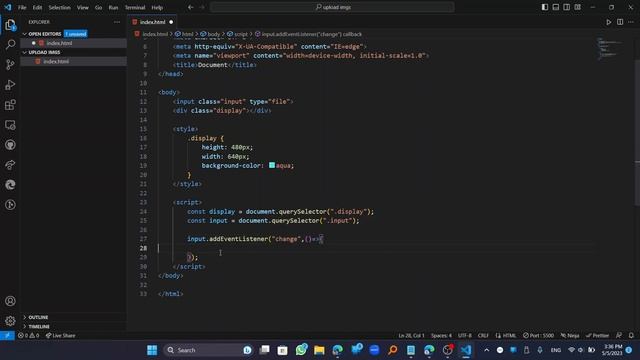Open the Accounts menu icon

pyautogui.click(x=10, y=301)
